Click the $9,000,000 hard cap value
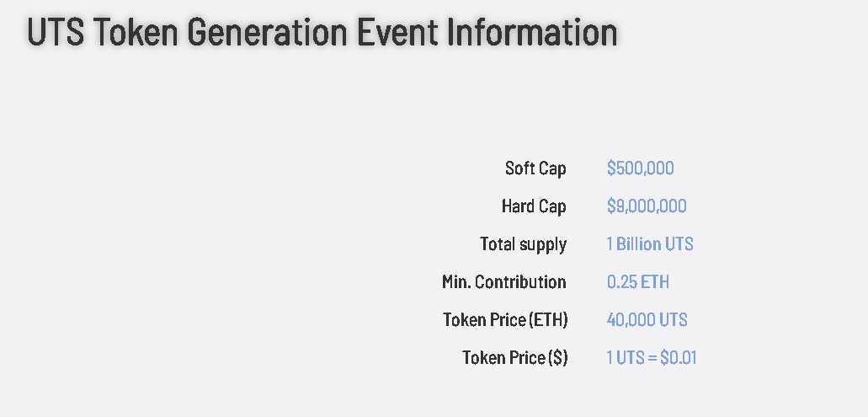Viewport: 868px width, 417px height. [x=646, y=206]
